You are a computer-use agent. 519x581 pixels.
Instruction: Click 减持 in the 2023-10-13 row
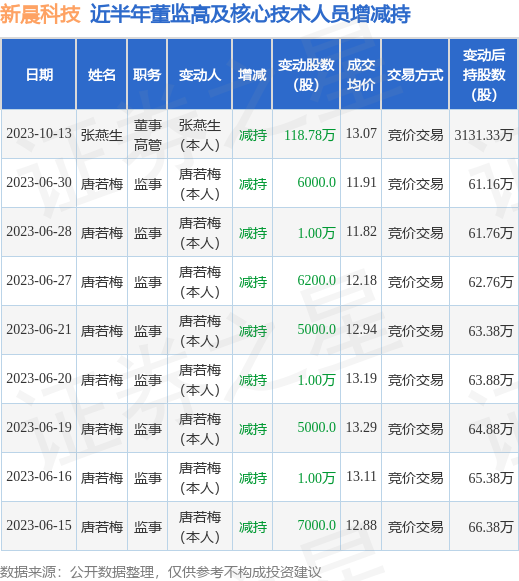[x=253, y=135]
